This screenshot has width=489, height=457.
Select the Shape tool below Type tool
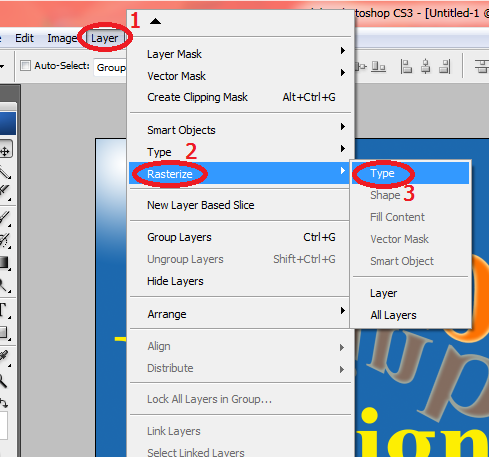point(4,333)
